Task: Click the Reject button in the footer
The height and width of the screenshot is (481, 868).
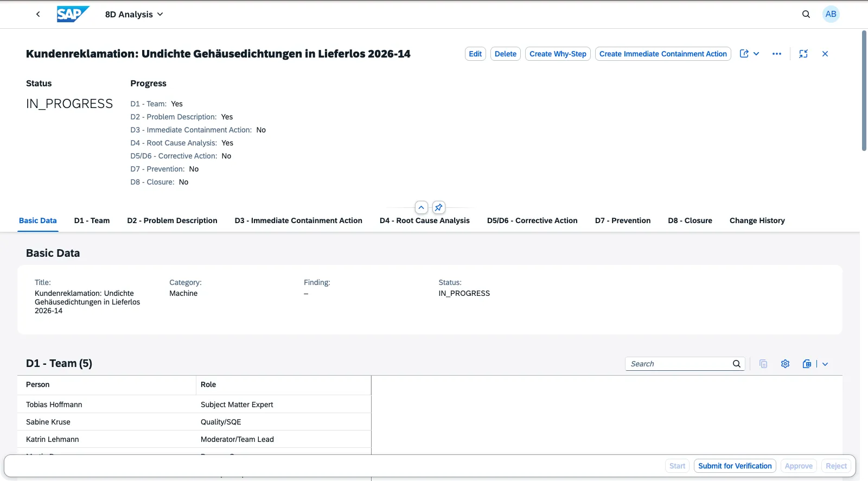Action: point(836,466)
